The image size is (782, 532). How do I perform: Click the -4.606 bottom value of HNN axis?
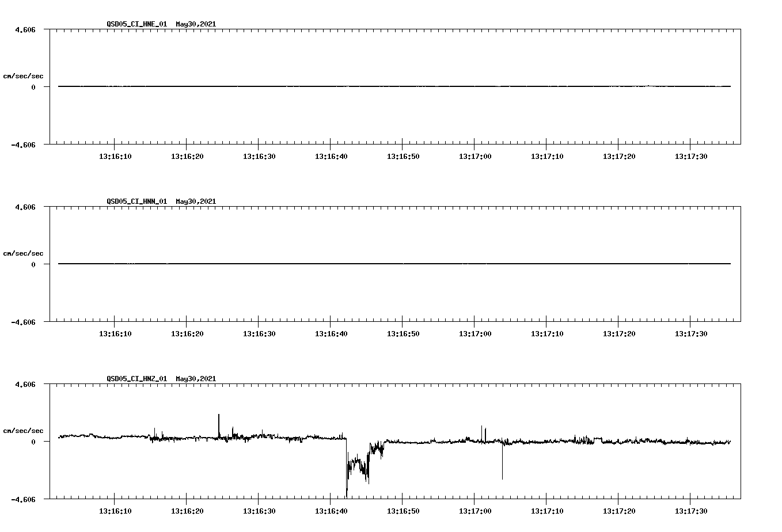(23, 322)
